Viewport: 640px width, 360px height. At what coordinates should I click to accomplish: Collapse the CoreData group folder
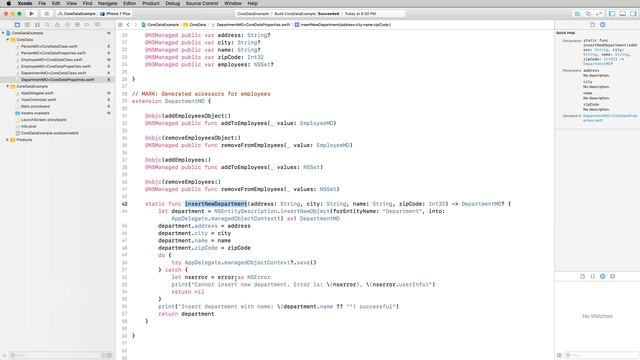coord(8,40)
